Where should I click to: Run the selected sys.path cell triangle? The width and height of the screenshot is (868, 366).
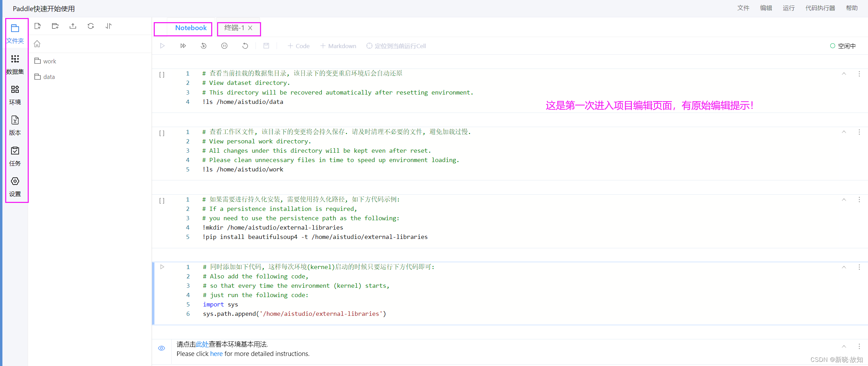(x=162, y=267)
